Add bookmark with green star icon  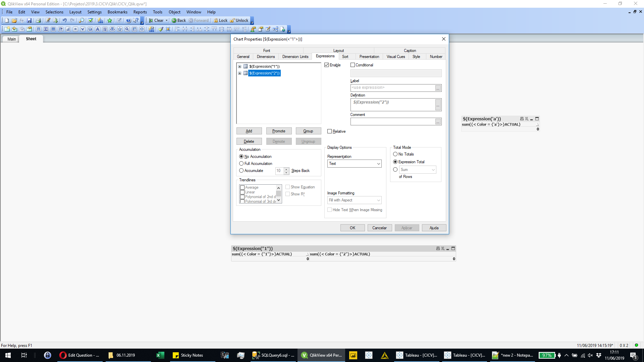[110, 20]
